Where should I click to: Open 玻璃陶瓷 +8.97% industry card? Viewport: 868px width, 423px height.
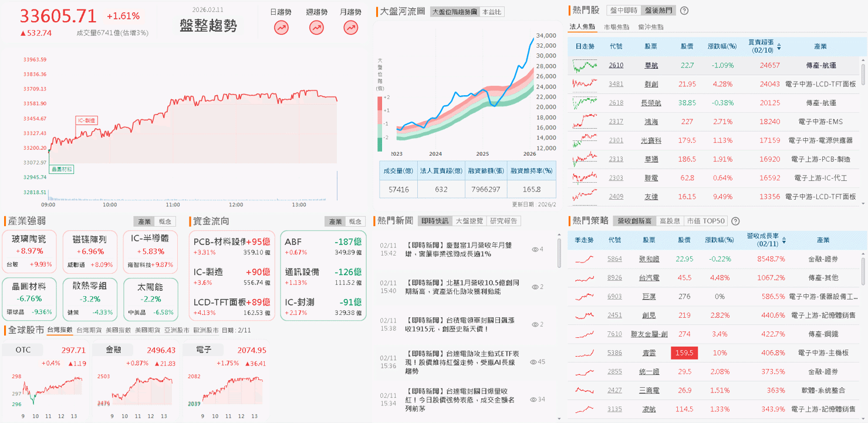tap(29, 251)
